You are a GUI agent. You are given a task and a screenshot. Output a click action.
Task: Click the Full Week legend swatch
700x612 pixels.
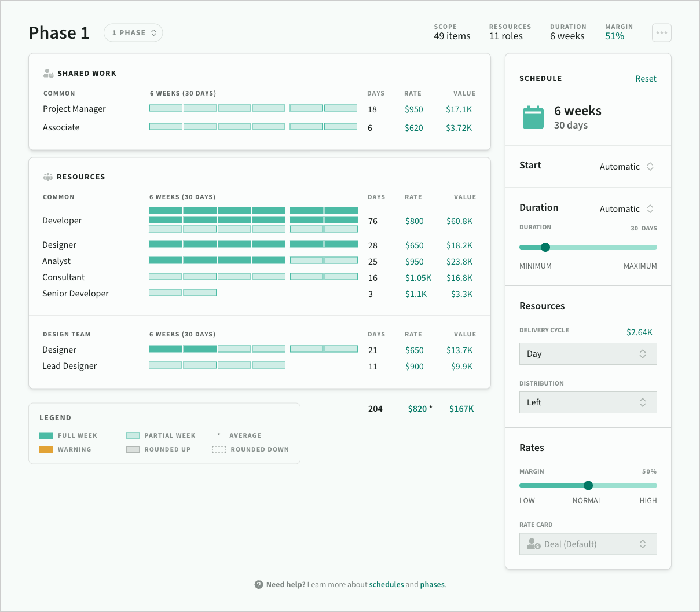click(46, 436)
